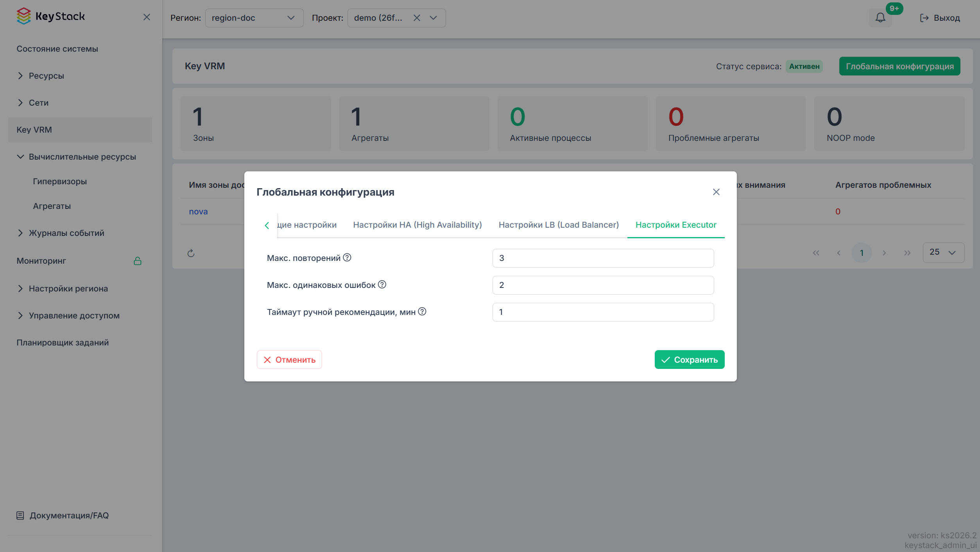980x552 pixels.
Task: Click help icon next to Макс. повторений
Action: (x=347, y=257)
